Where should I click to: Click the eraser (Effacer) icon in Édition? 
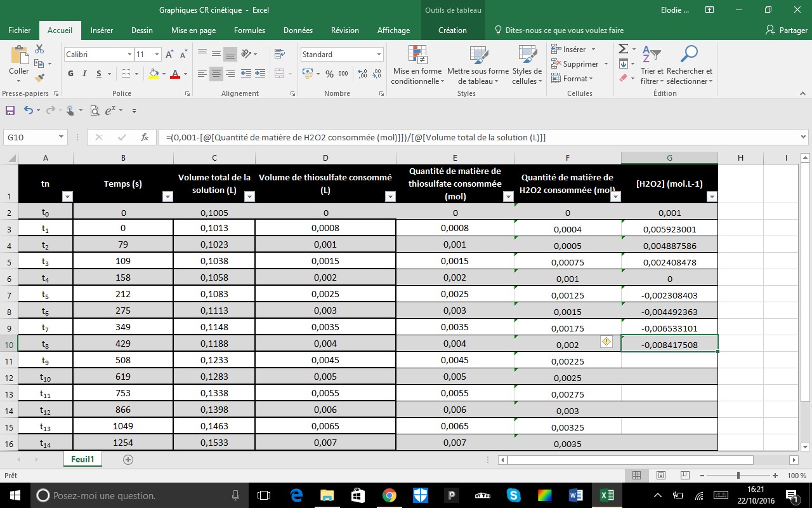(x=623, y=78)
